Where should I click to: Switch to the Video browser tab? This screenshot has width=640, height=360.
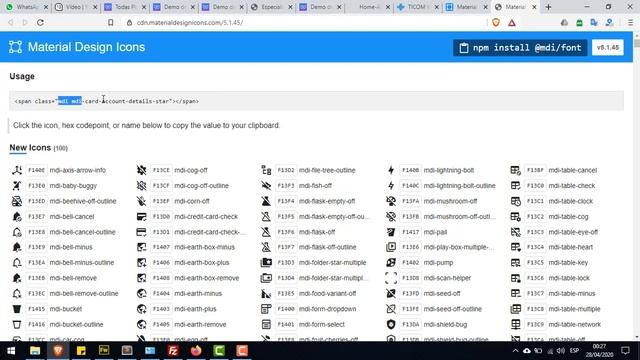coord(76,7)
